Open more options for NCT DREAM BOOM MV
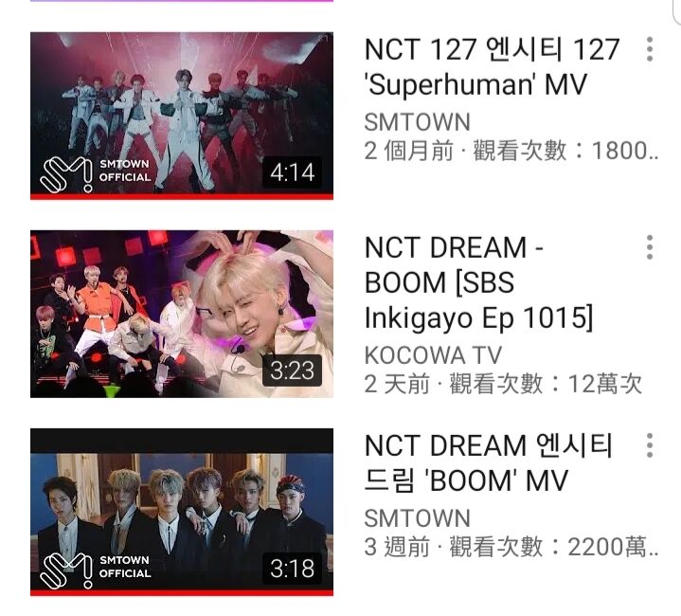This screenshot has width=681, height=616. coord(650,444)
